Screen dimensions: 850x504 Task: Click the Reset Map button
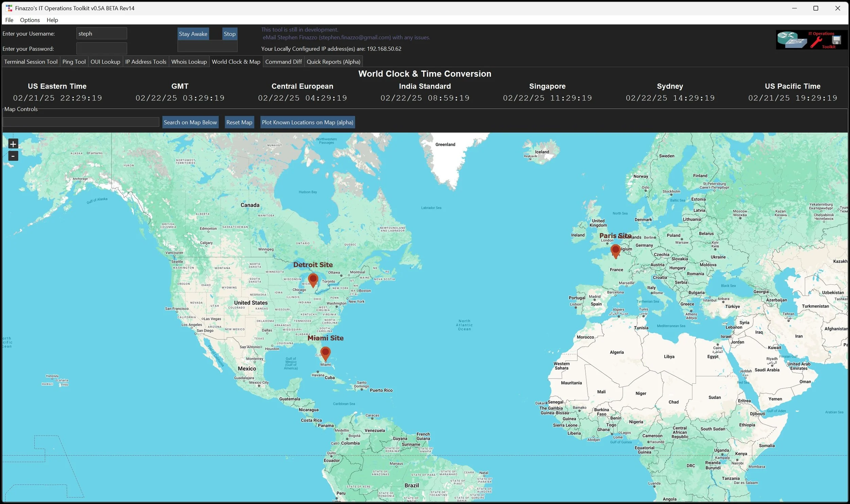tap(239, 122)
